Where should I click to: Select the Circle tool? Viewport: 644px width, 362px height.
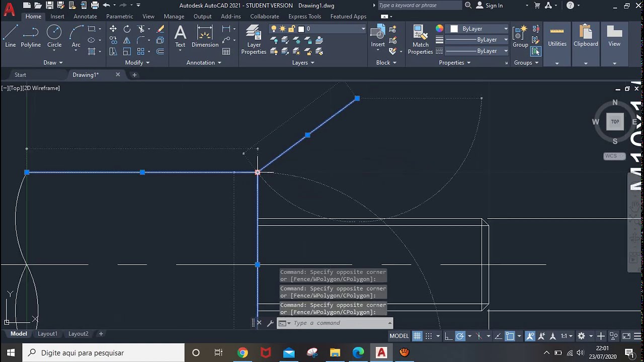[54, 36]
